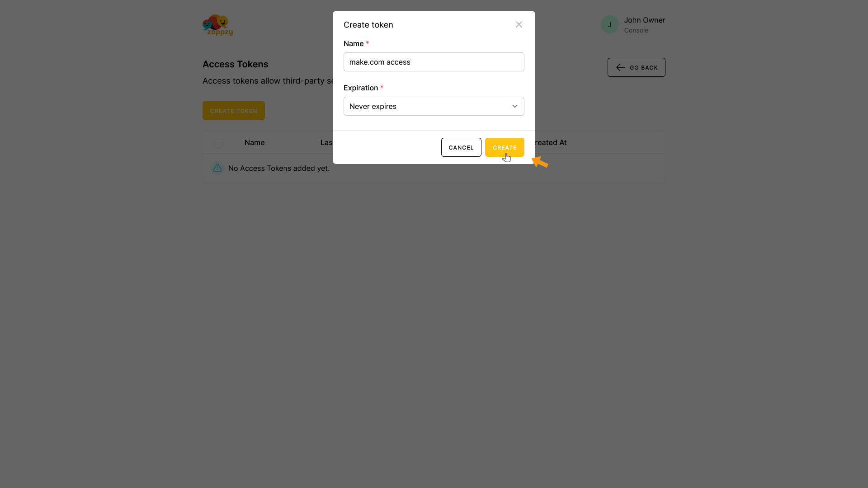Click the back arrow icon
868x488 pixels.
coord(620,67)
